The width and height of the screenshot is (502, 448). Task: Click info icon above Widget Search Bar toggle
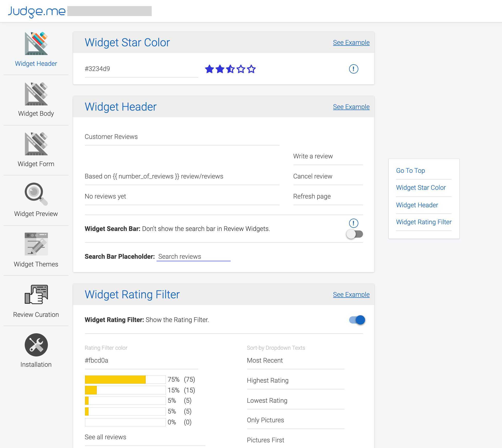click(x=353, y=223)
